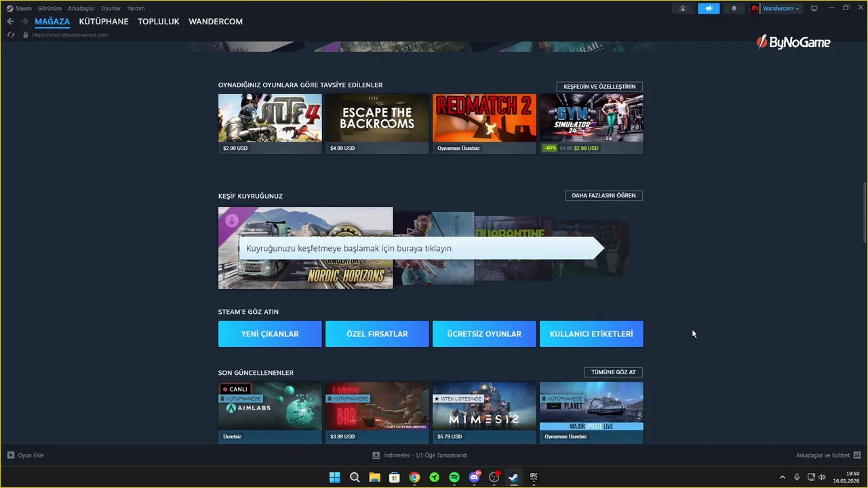This screenshot has height=488, width=868.
Task: Click the Oyun Ekle label
Action: pyautogui.click(x=31, y=455)
